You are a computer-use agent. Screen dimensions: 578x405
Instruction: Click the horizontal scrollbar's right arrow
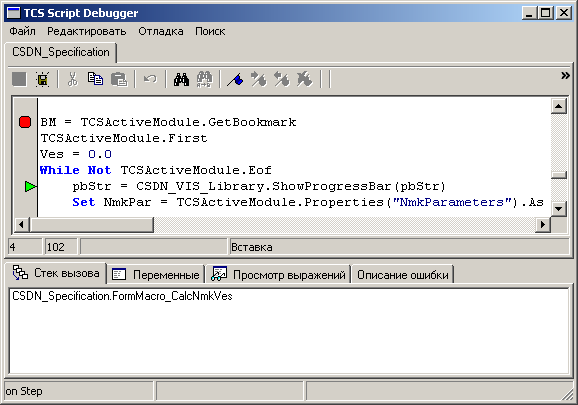[543, 224]
